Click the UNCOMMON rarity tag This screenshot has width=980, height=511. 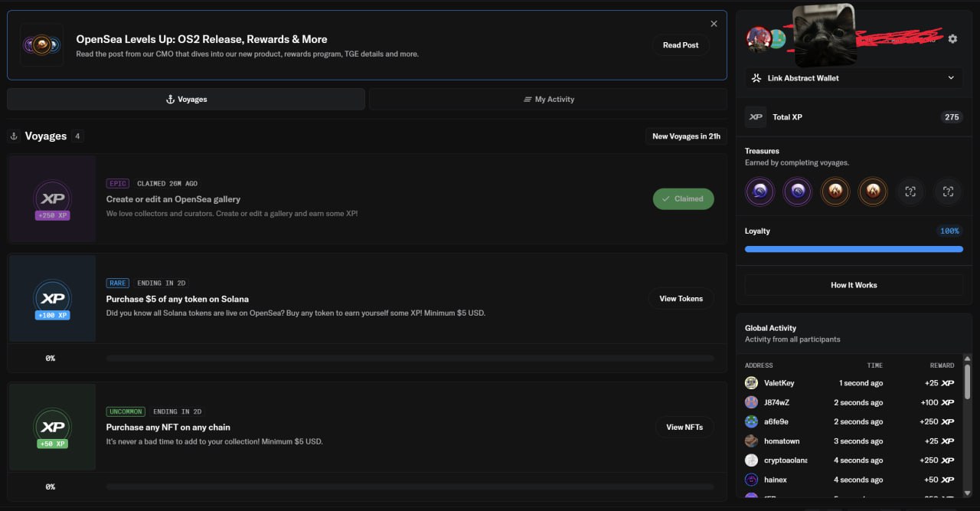coord(126,411)
